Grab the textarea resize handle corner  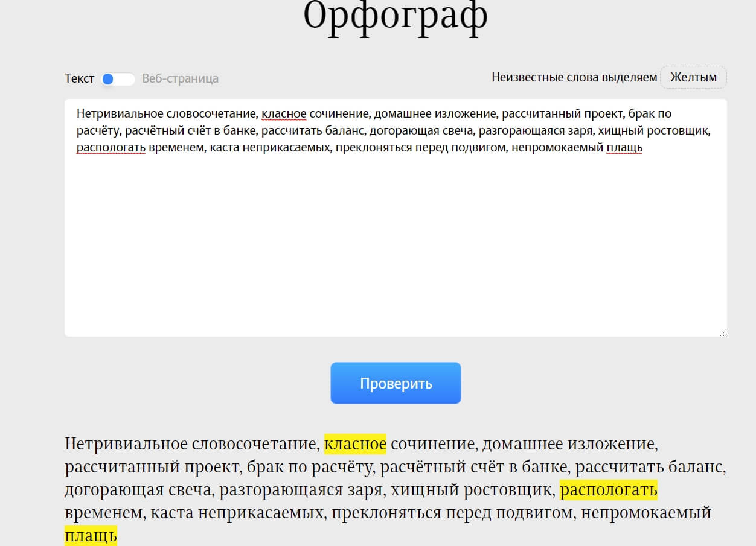pyautogui.click(x=723, y=332)
